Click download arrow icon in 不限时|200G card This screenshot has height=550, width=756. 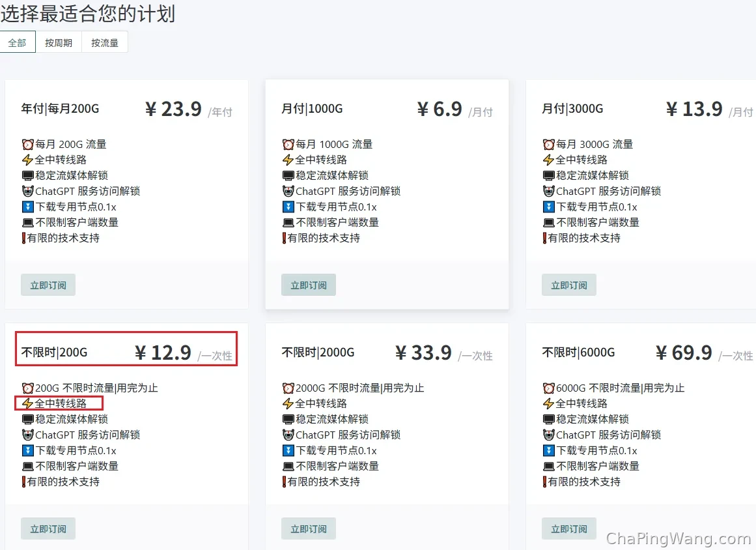click(28, 450)
